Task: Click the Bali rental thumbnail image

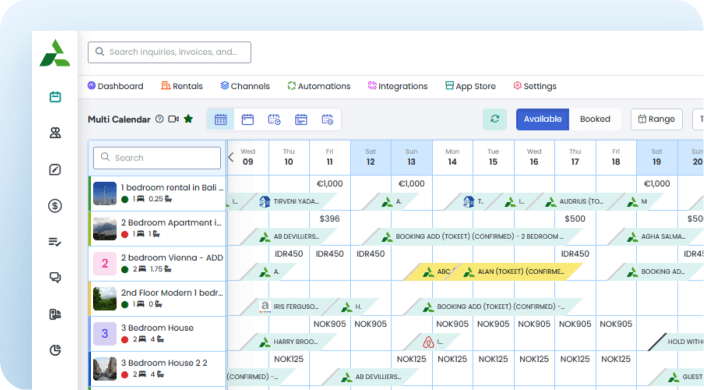Action: tap(105, 193)
